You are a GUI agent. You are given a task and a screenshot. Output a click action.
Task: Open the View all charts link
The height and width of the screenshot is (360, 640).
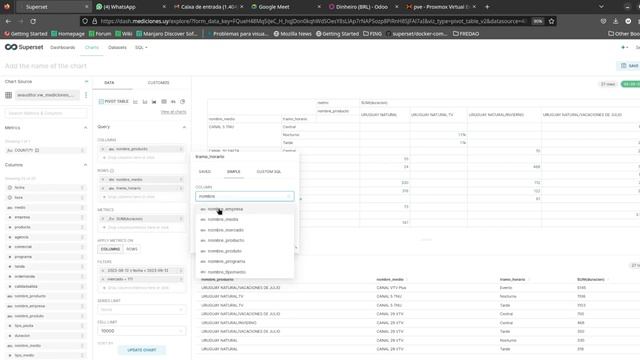pyautogui.click(x=173, y=112)
